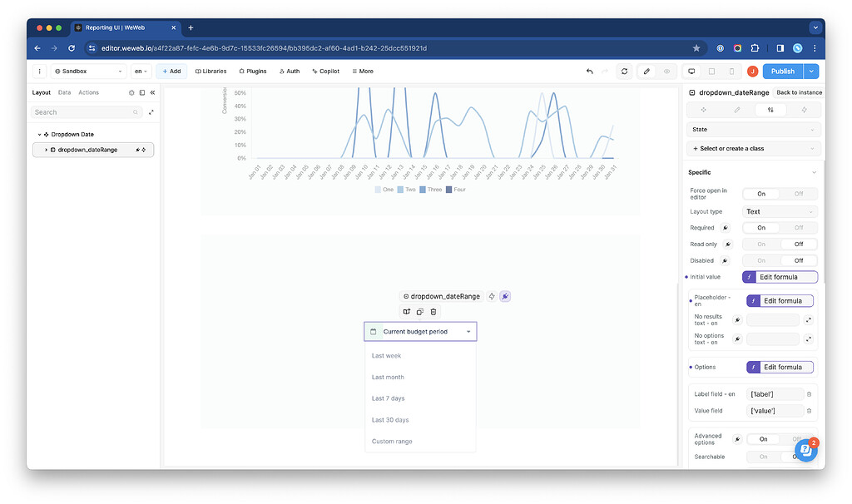Click Back to instance
Image resolution: width=852 pixels, height=504 pixels.
tap(799, 93)
